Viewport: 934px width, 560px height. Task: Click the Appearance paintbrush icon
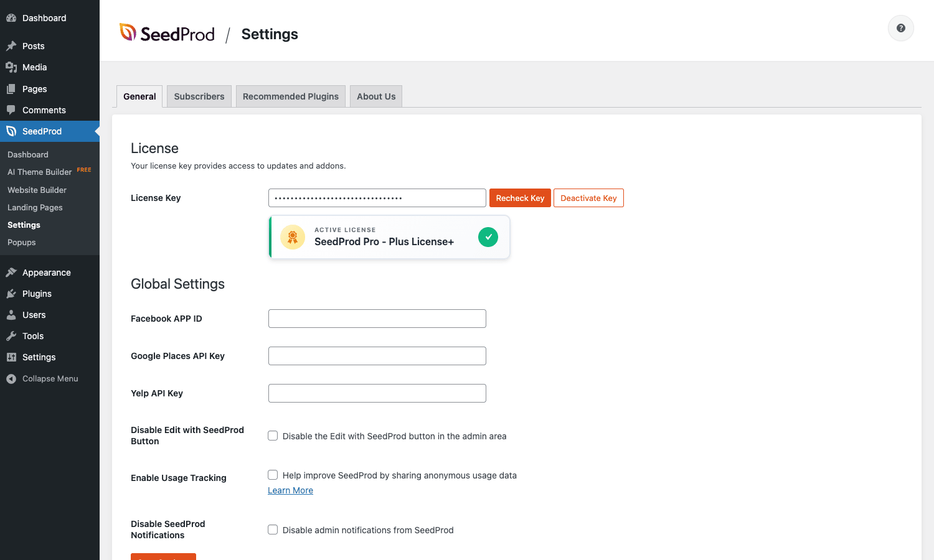(11, 273)
